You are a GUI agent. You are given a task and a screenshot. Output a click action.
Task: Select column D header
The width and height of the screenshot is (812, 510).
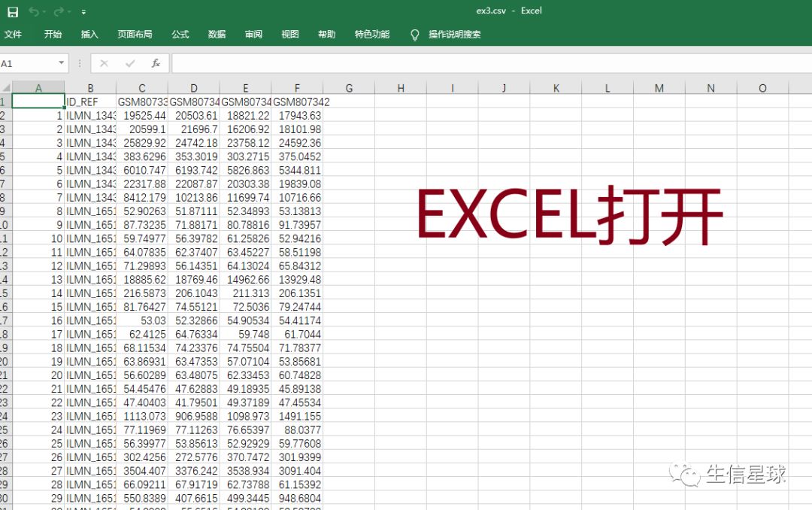coord(194,88)
